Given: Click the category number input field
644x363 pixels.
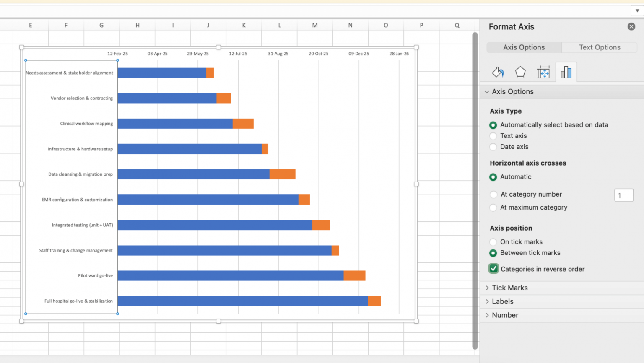Looking at the screenshot, I should click(623, 195).
